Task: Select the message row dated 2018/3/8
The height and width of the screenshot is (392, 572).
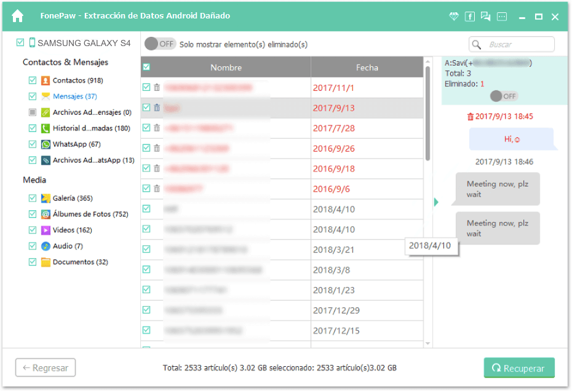Action: tap(282, 270)
